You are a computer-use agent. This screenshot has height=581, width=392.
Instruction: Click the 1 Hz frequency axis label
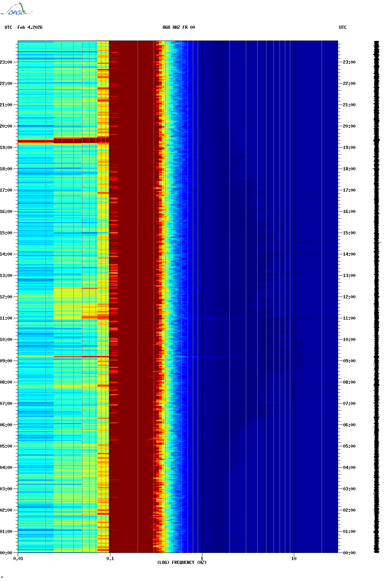tap(202, 559)
